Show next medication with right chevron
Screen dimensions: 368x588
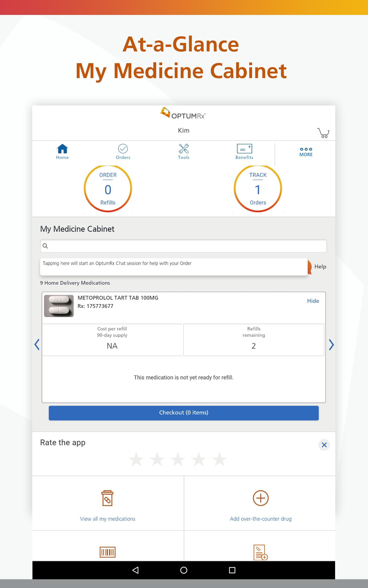tap(331, 344)
